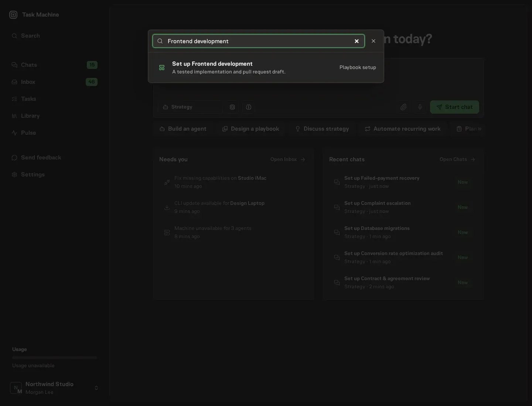Click the microphone voice input icon
This screenshot has height=406, width=532.
[x=420, y=107]
